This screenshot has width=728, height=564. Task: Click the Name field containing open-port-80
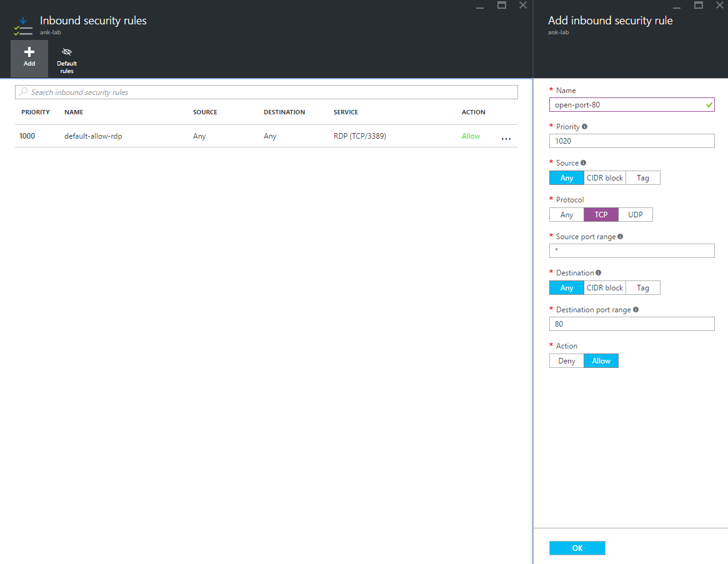point(631,104)
